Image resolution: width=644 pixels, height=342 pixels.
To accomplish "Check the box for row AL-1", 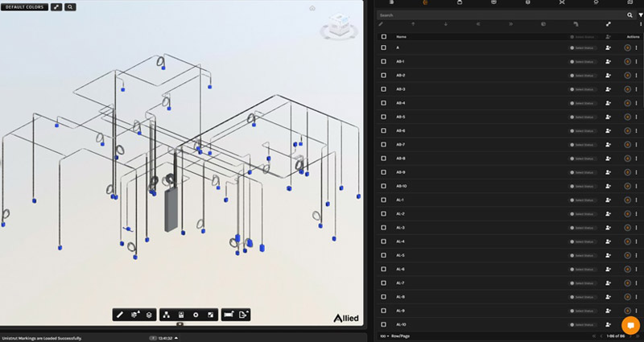I will pos(384,200).
